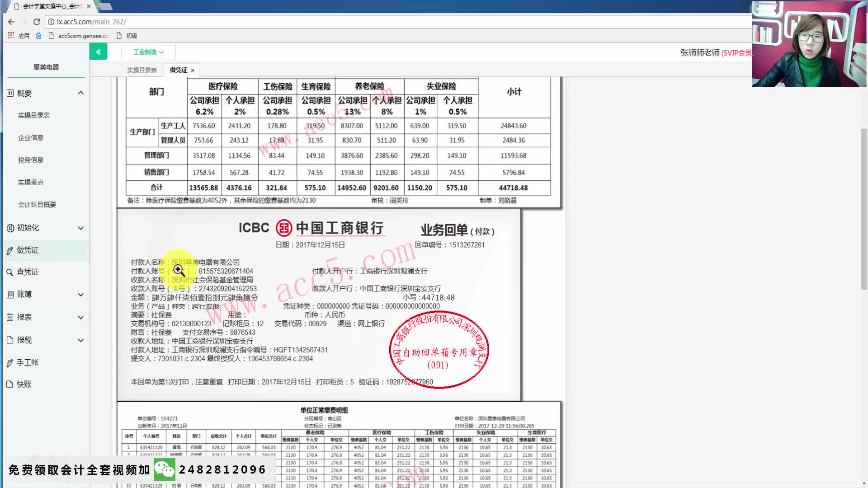Switch to the 实操目录表 tab
The image size is (868, 488).
[142, 70]
